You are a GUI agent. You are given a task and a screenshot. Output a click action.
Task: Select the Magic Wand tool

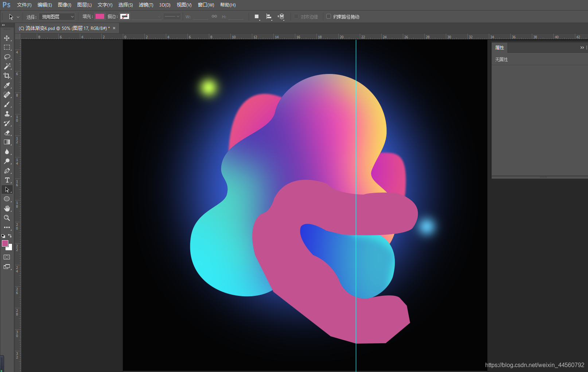coord(7,66)
